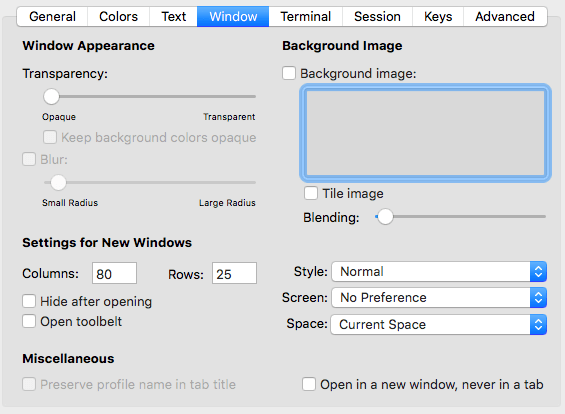The image size is (565, 414).
Task: Check Open in a new window, never in a tab
Action: [x=309, y=384]
